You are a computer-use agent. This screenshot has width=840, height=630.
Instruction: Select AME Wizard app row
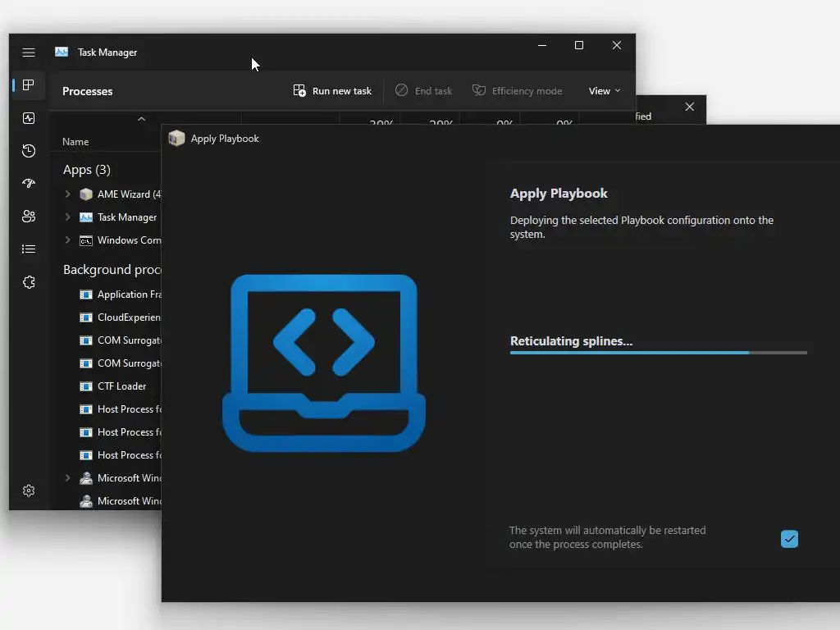106,194
